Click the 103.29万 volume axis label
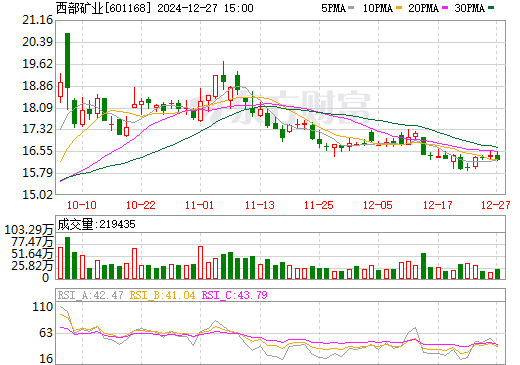 click(x=29, y=230)
